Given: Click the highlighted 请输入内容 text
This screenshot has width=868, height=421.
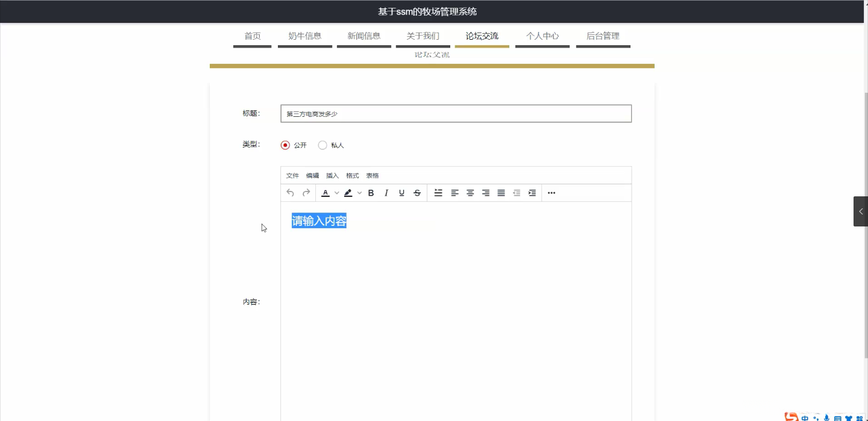Looking at the screenshot, I should click(x=319, y=221).
